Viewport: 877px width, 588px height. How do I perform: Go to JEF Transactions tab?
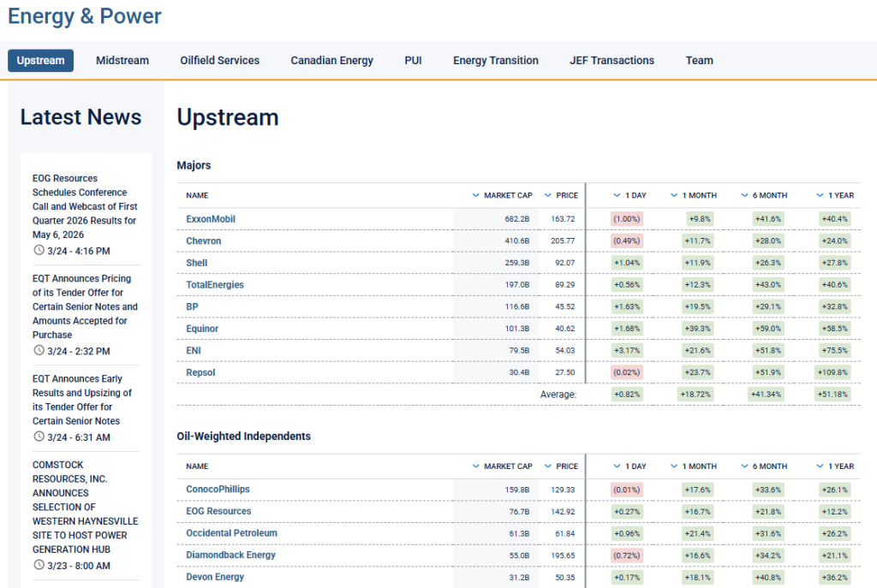pos(612,61)
